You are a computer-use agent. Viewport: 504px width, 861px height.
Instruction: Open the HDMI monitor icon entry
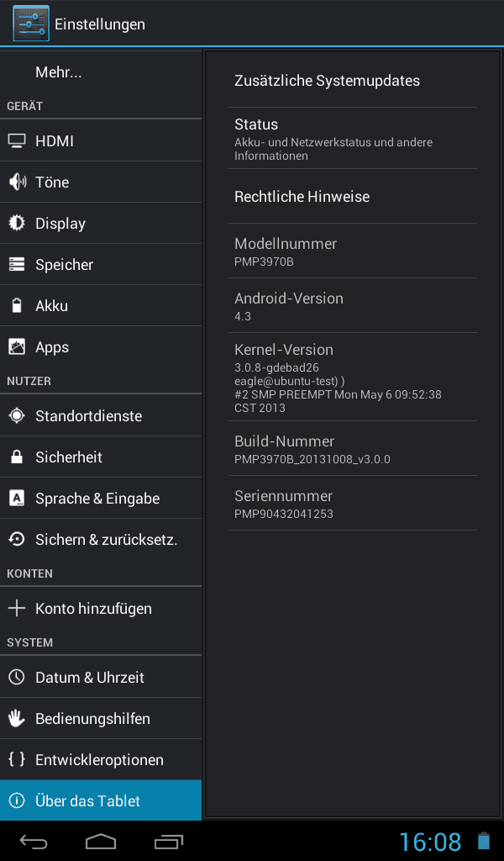pos(17,141)
